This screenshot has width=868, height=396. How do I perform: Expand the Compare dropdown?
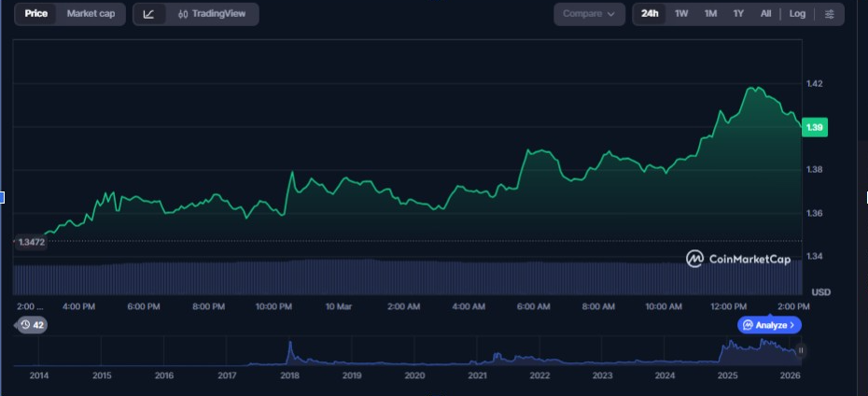point(589,14)
